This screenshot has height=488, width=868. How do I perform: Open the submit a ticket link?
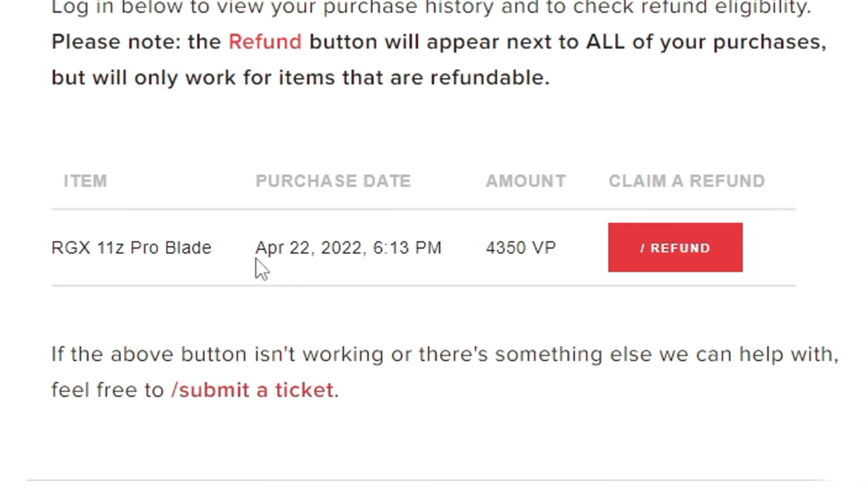[x=252, y=390]
